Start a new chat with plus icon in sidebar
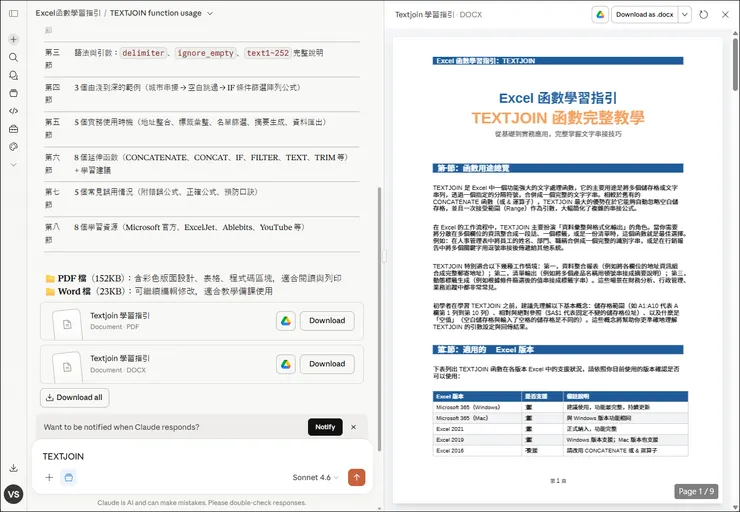 coord(13,39)
